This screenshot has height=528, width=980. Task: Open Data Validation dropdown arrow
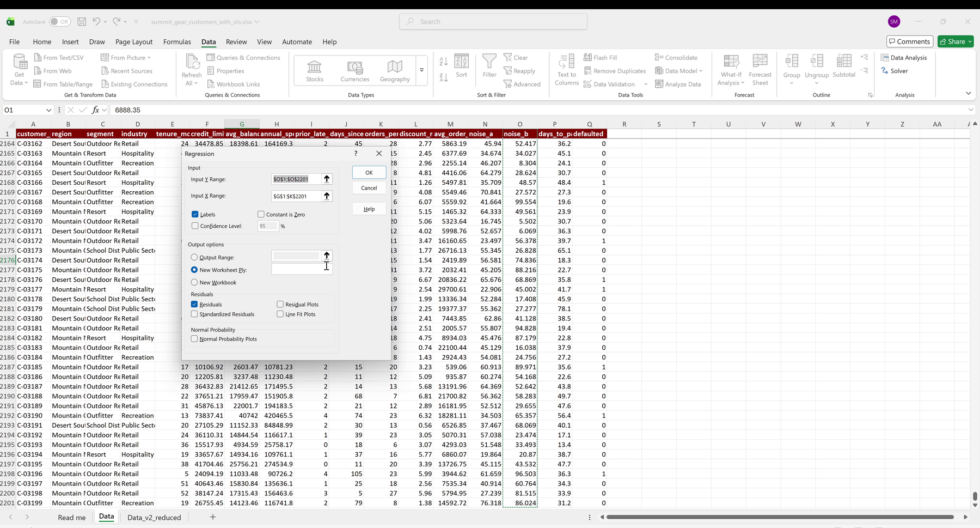(646, 84)
